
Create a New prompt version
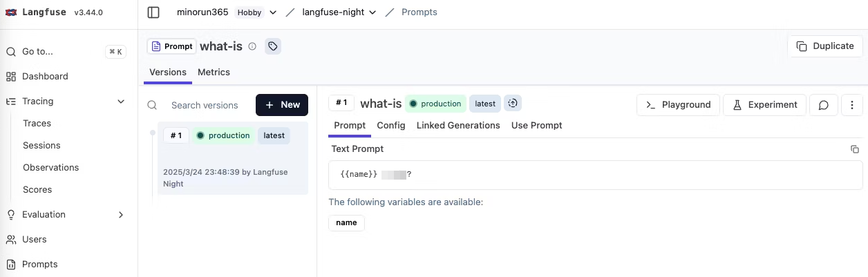coord(282,105)
